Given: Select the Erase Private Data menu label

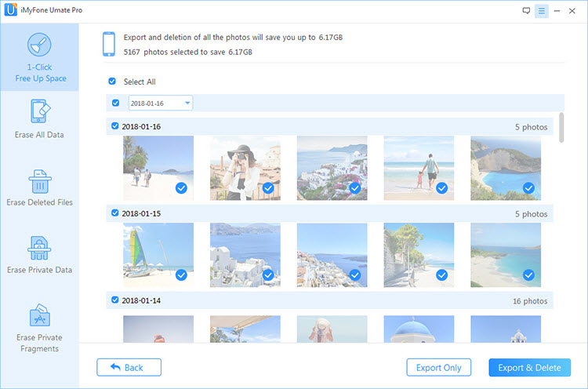Looking at the screenshot, I should 39,270.
